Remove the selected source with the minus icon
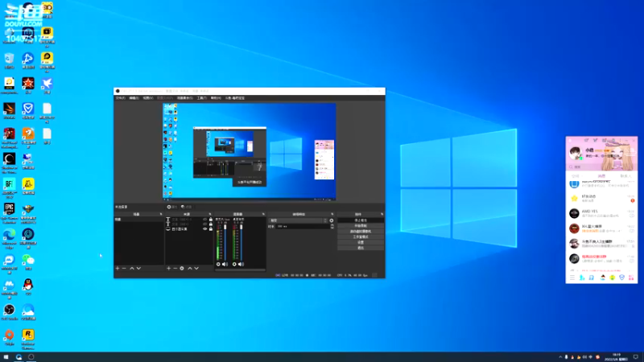The height and width of the screenshot is (362, 644). click(x=175, y=269)
